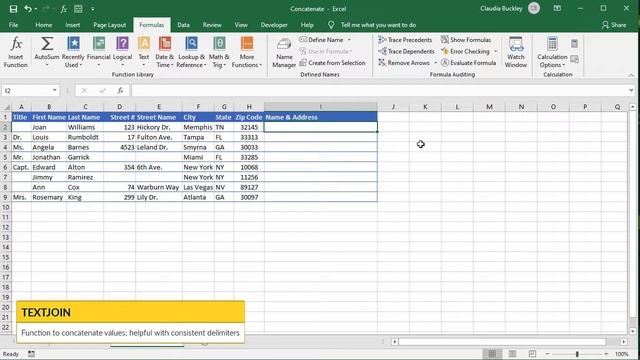Click Trace Precedents
This screenshot has width=640, height=360.
click(405, 40)
